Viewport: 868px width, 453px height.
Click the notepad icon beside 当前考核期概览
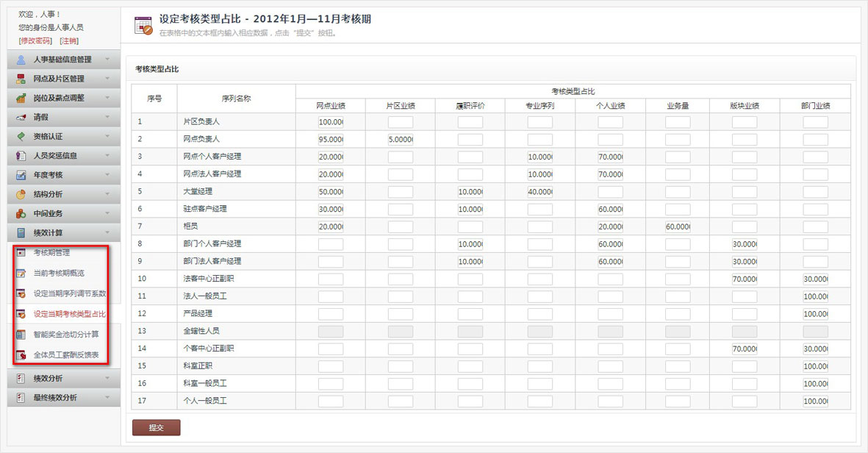[21, 273]
